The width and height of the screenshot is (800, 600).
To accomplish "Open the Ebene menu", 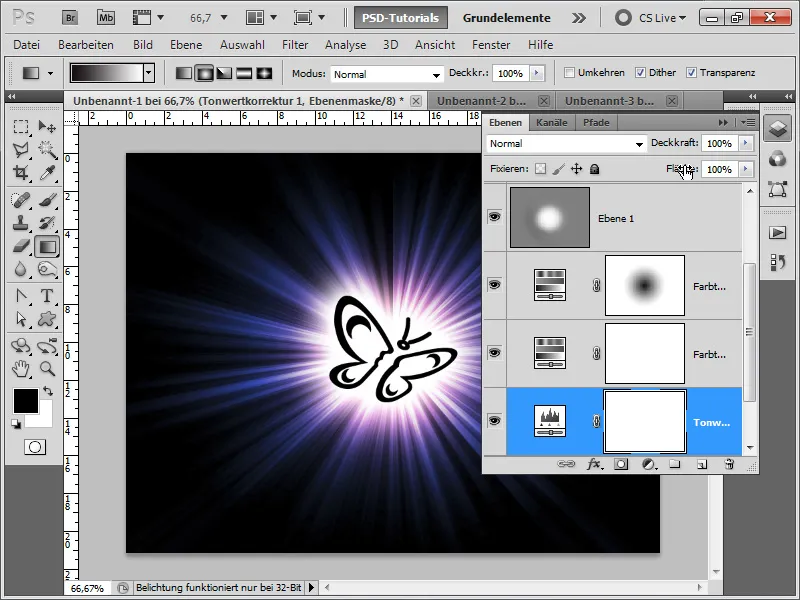I will [x=186, y=45].
